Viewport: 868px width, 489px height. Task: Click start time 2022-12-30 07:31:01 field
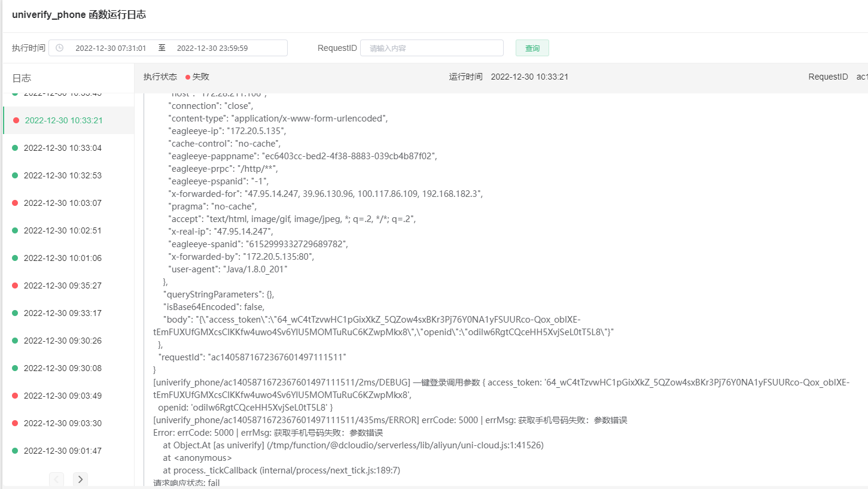pyautogui.click(x=111, y=48)
